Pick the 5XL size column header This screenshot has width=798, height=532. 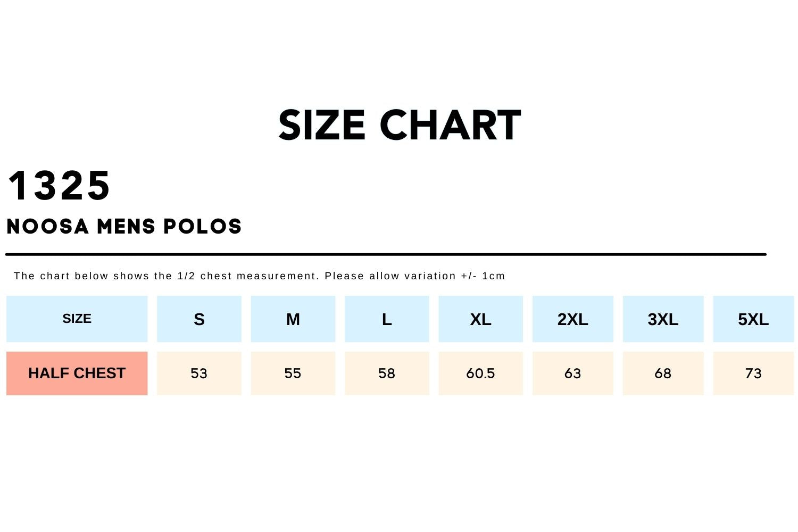[x=753, y=319]
